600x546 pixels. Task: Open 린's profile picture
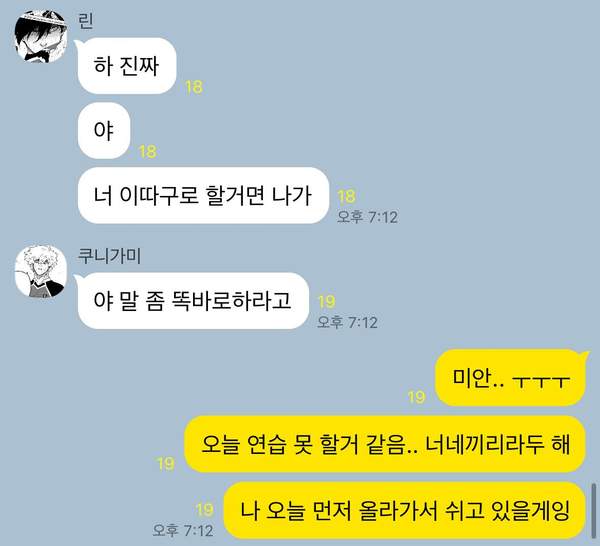(x=41, y=36)
